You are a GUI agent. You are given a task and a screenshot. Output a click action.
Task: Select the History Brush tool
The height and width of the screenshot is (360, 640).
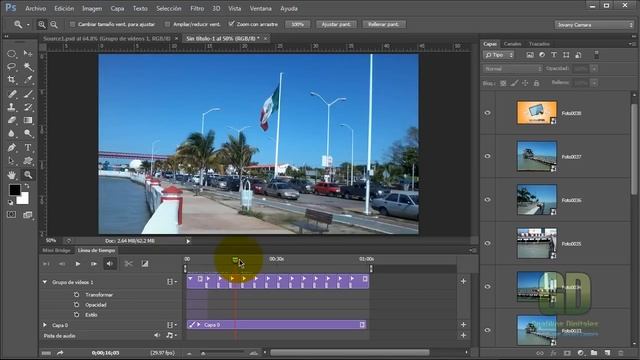[x=28, y=107]
